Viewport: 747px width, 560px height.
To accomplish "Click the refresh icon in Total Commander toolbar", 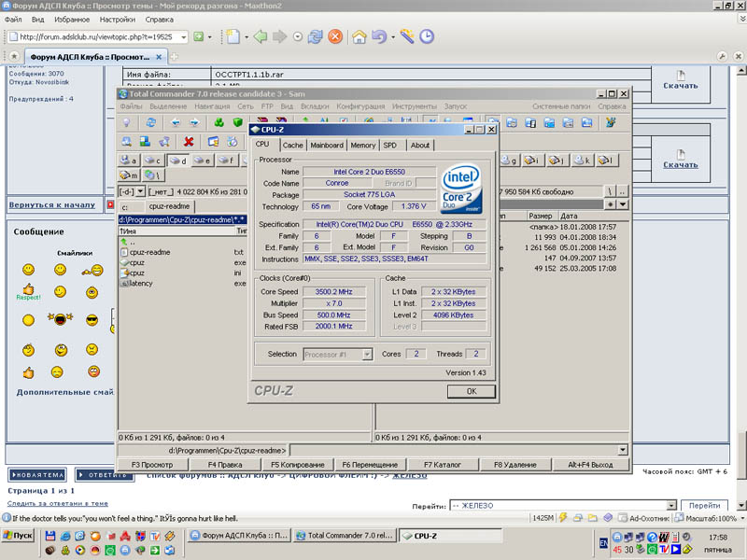I will pos(151,123).
